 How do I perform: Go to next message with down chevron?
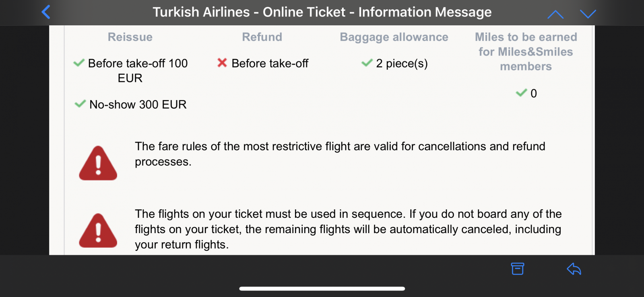click(x=588, y=14)
